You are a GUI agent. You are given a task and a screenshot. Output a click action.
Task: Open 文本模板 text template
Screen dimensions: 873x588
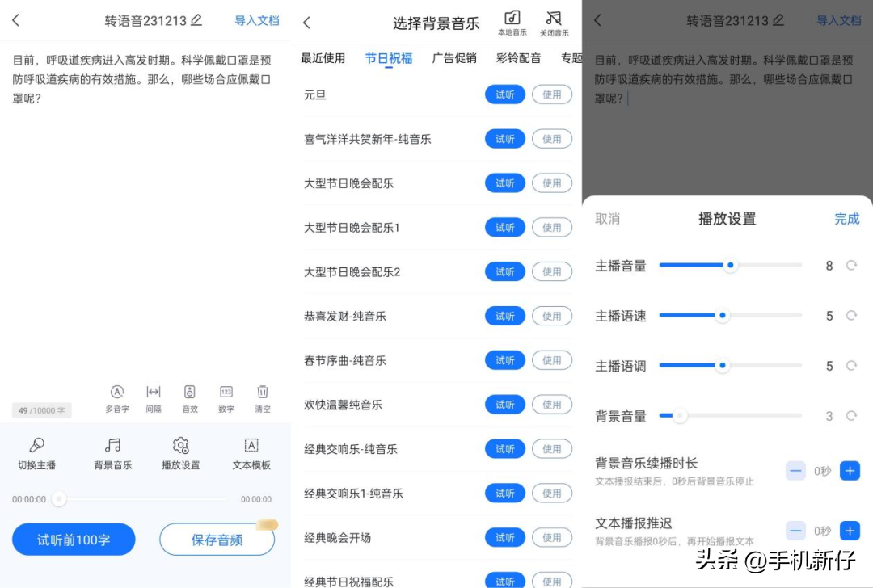click(251, 453)
